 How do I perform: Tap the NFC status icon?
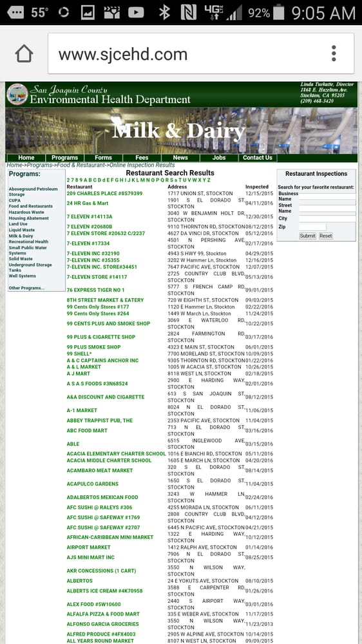point(188,13)
